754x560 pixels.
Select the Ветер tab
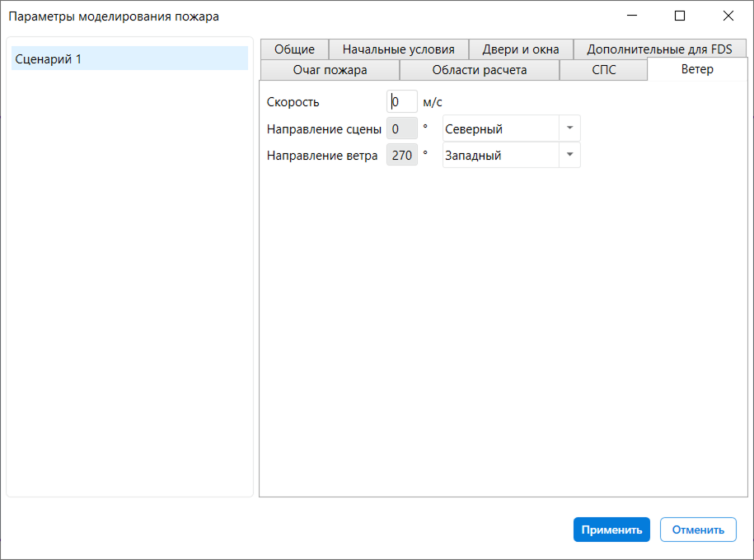697,69
